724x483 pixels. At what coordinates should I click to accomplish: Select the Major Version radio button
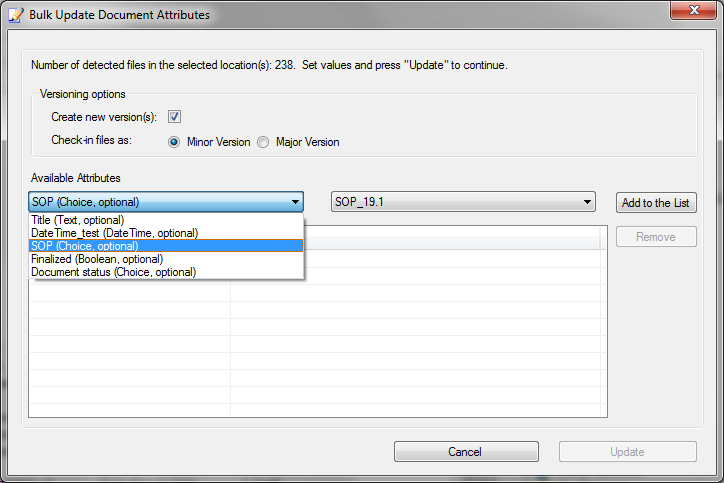click(x=263, y=142)
